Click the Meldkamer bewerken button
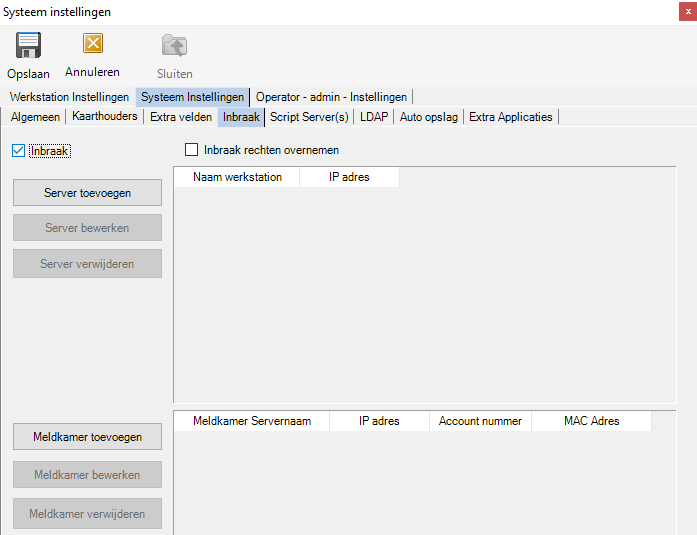 pos(88,475)
